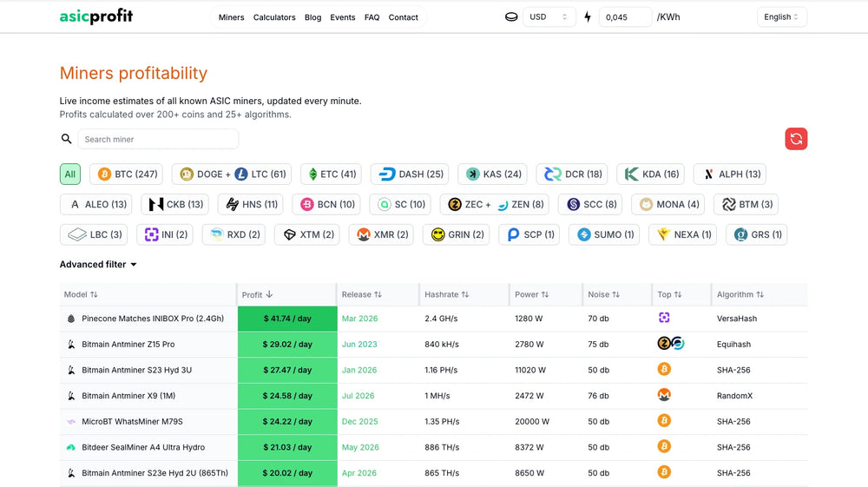Expand the Advanced filter section
868x487 pixels.
click(x=98, y=264)
